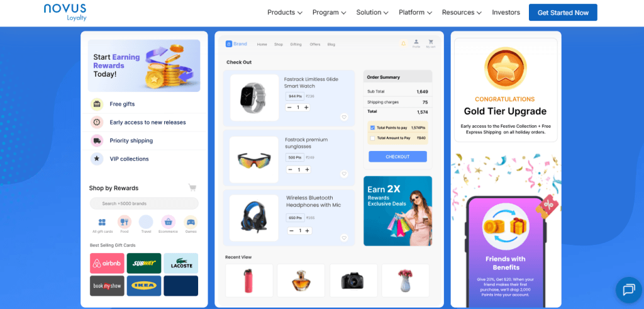Uncheck Total Points to pay checkbox

(x=372, y=128)
